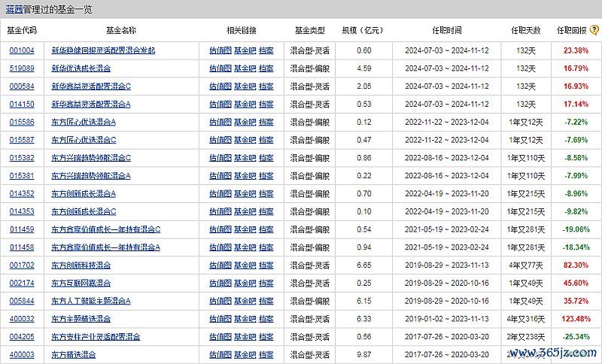Open 东方主题精选混合 fund page

81,319
